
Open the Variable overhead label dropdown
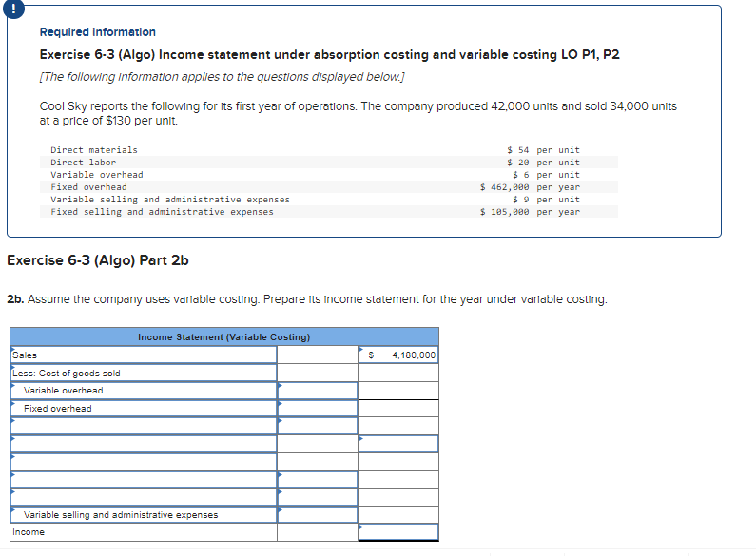click(144, 391)
